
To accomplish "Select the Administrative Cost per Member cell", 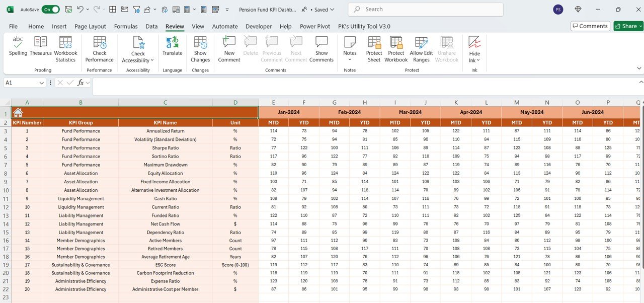I will point(166,289).
